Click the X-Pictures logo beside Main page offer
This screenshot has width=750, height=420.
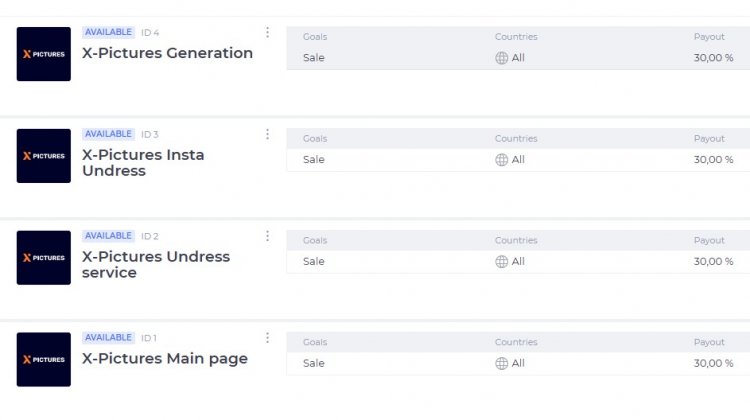pos(44,360)
